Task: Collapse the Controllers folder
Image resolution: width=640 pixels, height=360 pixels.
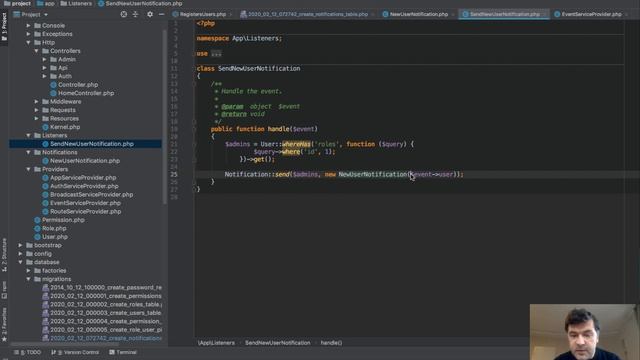Action: 36,51
